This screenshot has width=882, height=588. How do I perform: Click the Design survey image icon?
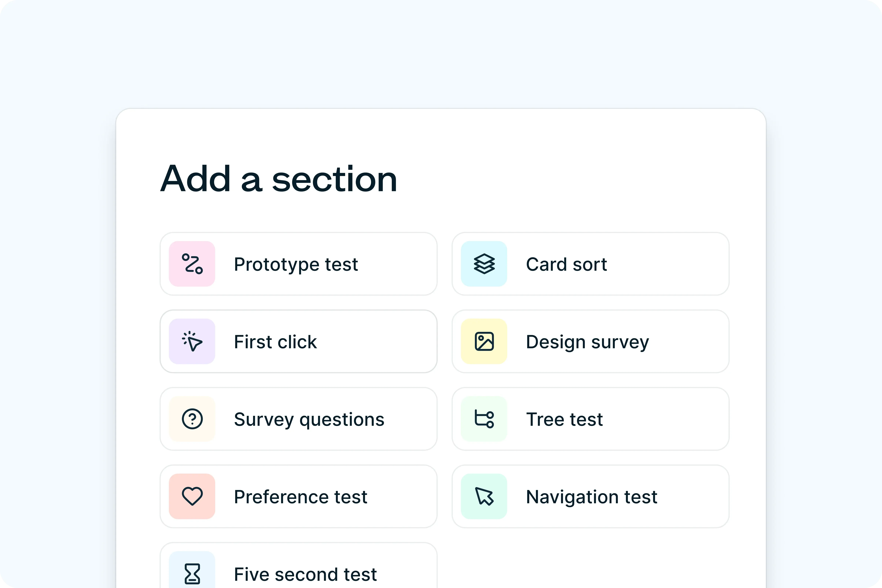[484, 341]
